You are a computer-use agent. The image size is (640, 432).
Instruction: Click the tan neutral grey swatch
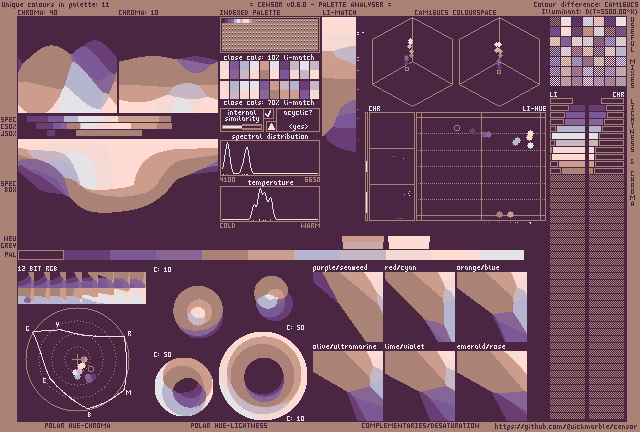coord(363,242)
